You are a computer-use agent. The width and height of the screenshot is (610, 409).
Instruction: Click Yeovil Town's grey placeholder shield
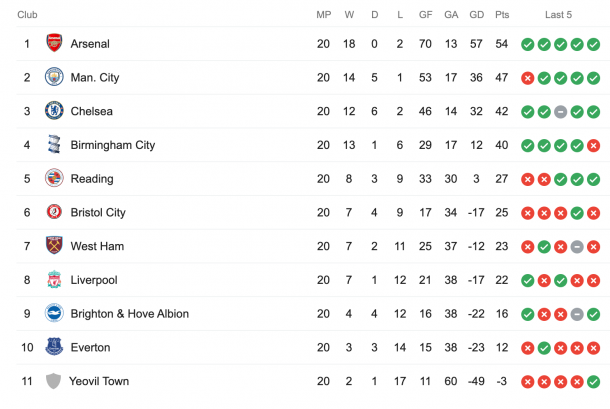click(53, 381)
